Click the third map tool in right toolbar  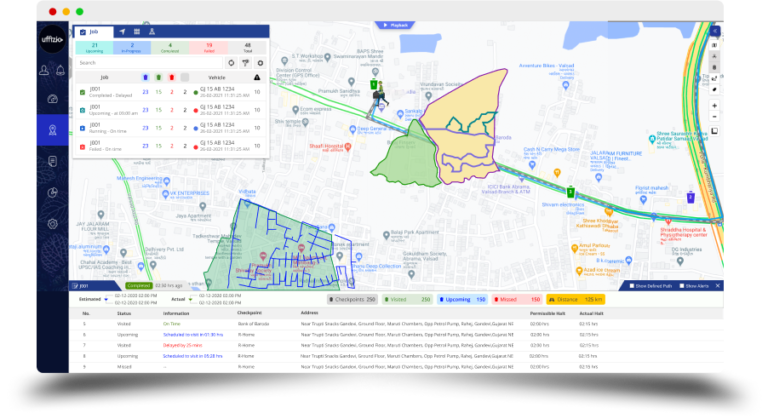coord(715,67)
